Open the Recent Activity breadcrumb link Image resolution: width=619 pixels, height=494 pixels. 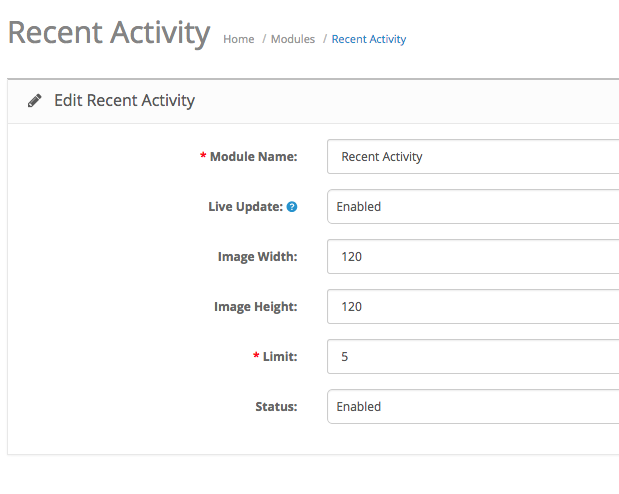(x=369, y=39)
